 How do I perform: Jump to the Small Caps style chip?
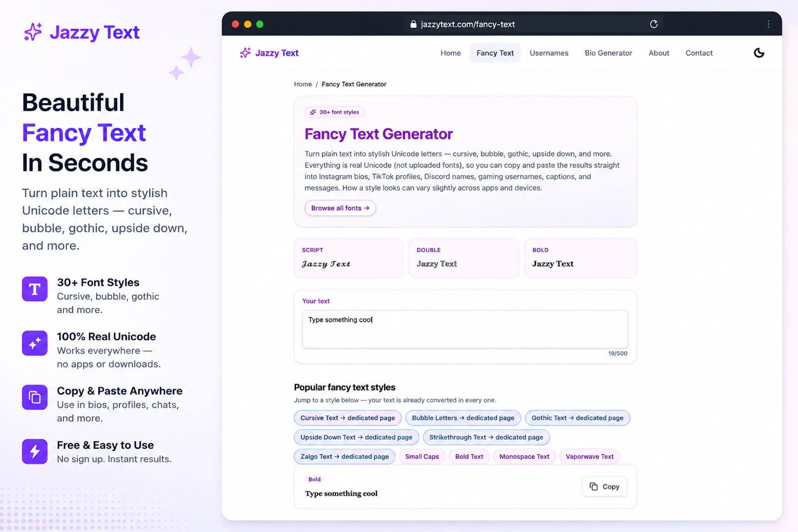(x=422, y=457)
